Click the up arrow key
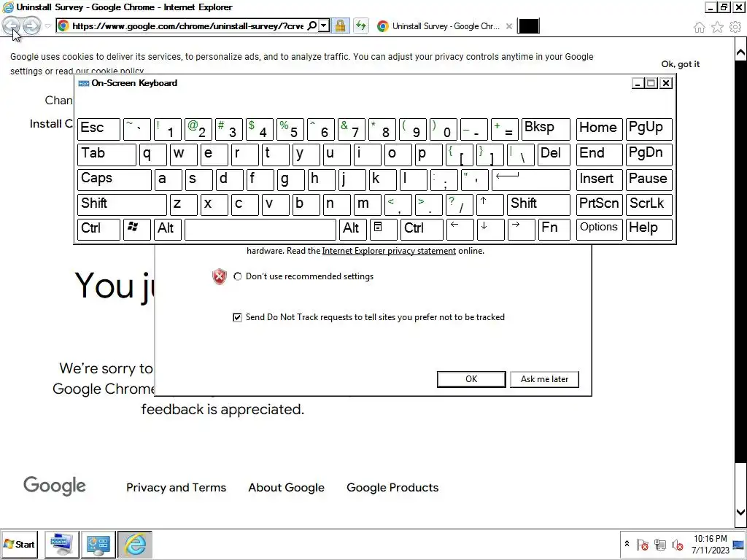 (x=489, y=204)
